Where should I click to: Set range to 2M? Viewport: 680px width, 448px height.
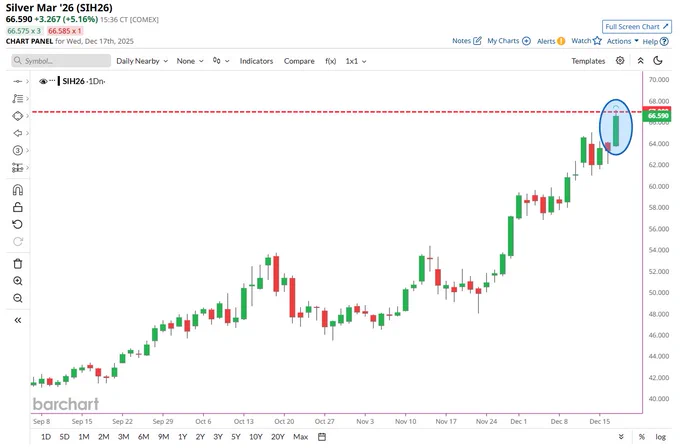(x=104, y=437)
